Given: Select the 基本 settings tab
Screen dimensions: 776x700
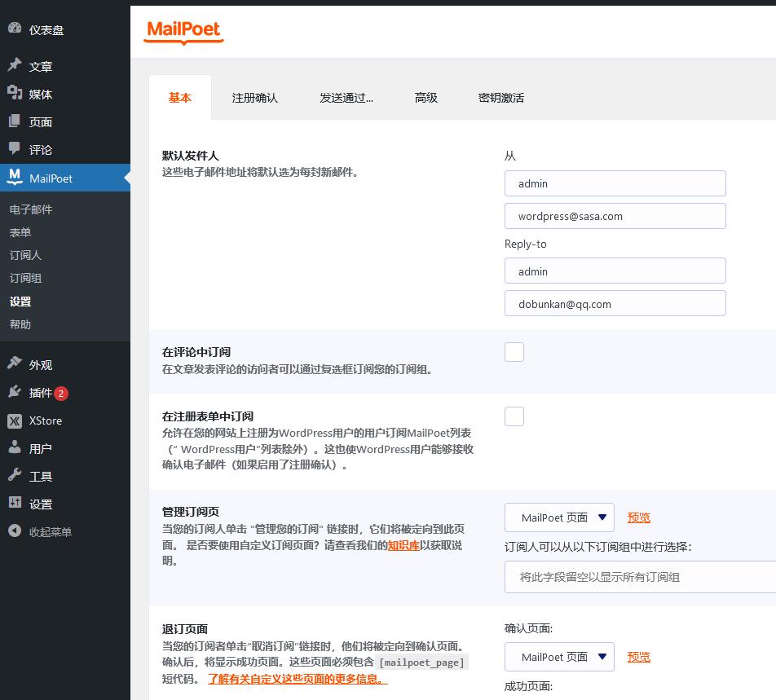Looking at the screenshot, I should click(179, 98).
